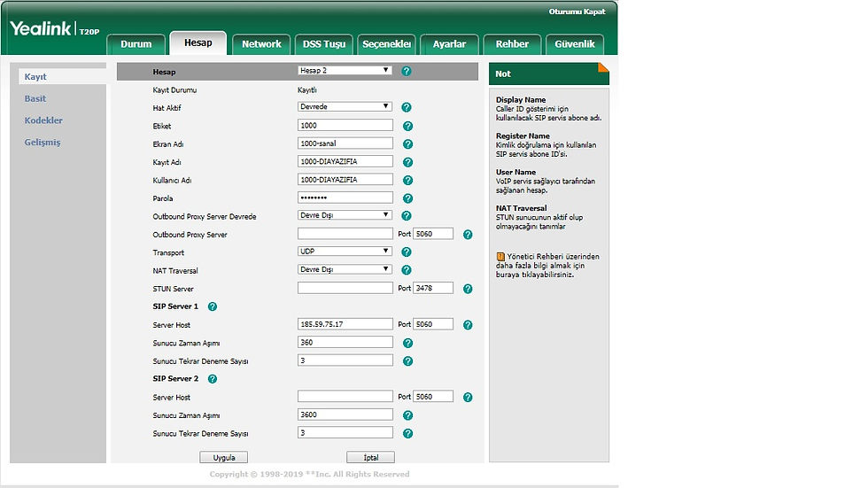Click SIP Server 2 Port field
The width and height of the screenshot is (868, 488).
click(433, 396)
